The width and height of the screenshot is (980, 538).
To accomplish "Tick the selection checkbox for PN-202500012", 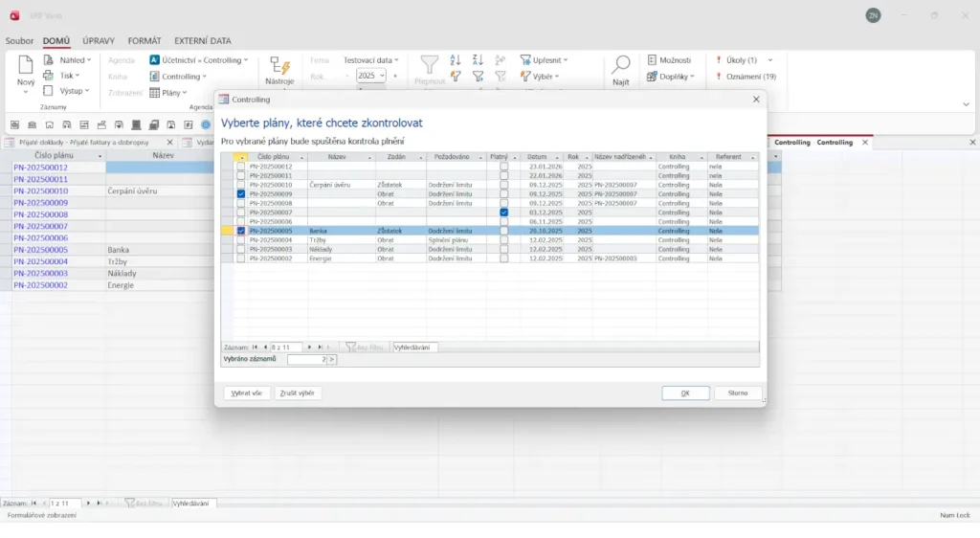I will (x=241, y=167).
